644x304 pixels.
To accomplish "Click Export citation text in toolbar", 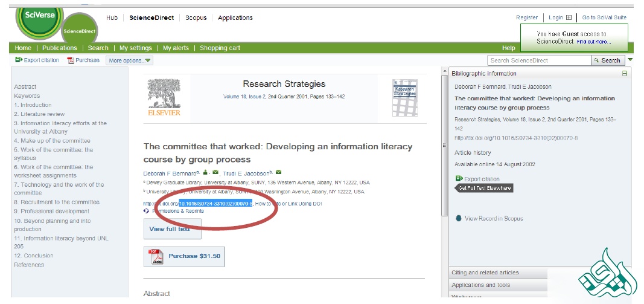I will point(42,60).
